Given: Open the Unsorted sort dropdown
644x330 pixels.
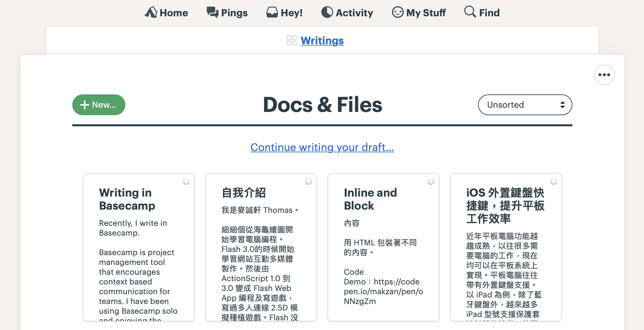Looking at the screenshot, I should coord(525,105).
